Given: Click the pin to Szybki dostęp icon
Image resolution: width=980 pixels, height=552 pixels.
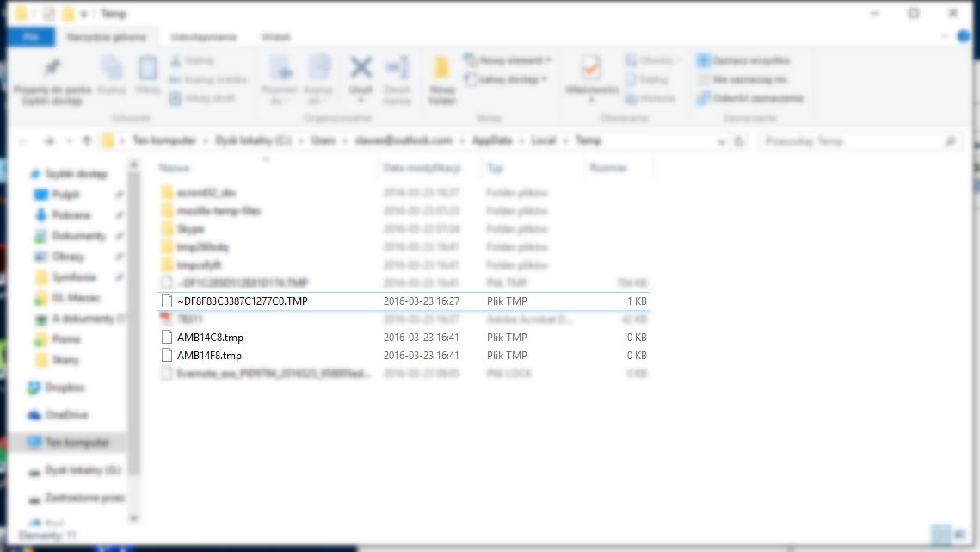Looking at the screenshot, I should (x=52, y=67).
